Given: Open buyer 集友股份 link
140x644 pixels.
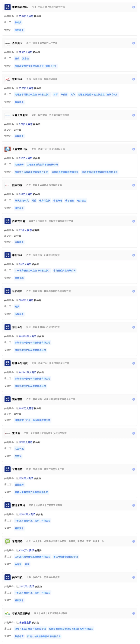Looking at the screenshot, I should coord(19,102).
